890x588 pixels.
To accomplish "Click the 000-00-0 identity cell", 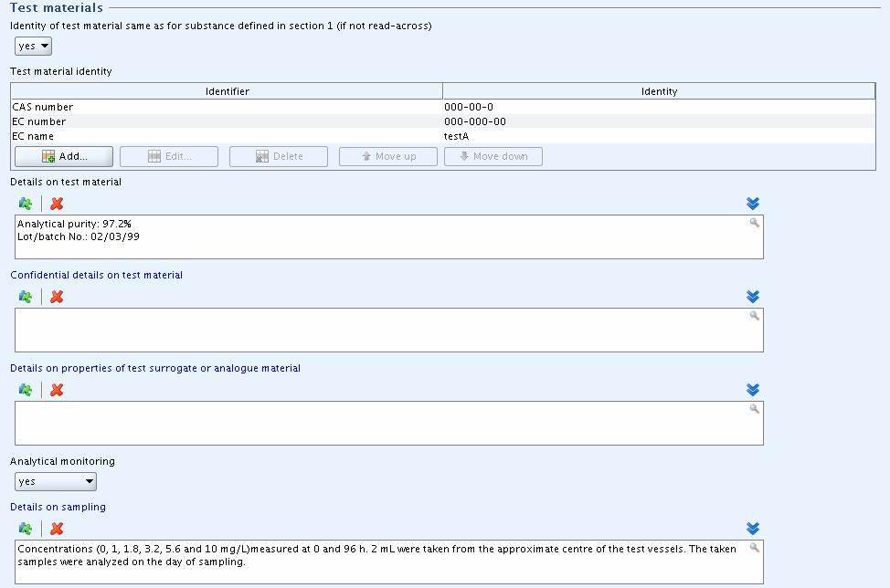I will point(659,107).
